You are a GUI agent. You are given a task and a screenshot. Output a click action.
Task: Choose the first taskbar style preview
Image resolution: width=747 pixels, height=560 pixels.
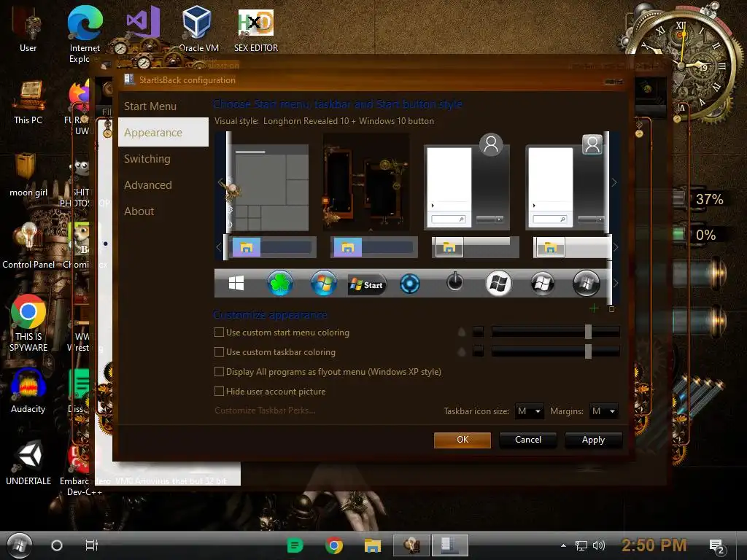pyautogui.click(x=273, y=247)
